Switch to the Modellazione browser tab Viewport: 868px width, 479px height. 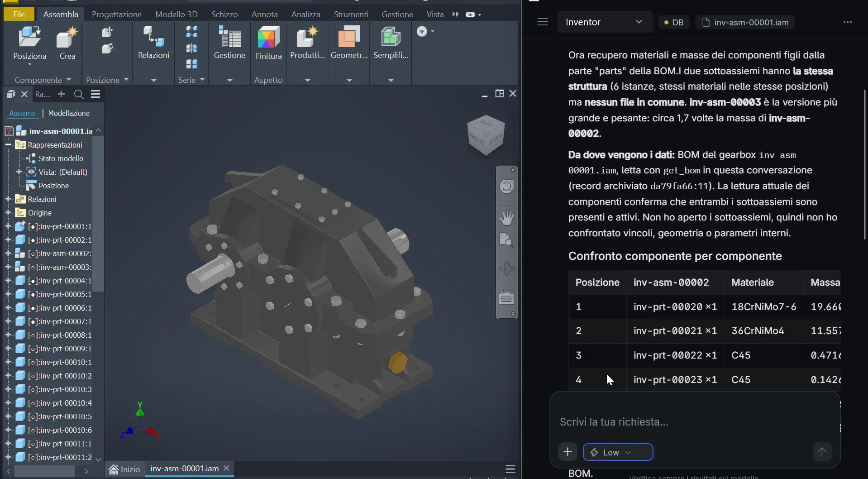tap(69, 113)
